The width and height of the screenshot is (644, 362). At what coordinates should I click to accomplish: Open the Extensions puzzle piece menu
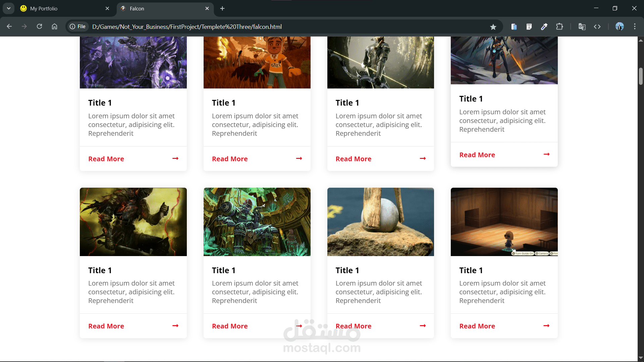pos(559,26)
